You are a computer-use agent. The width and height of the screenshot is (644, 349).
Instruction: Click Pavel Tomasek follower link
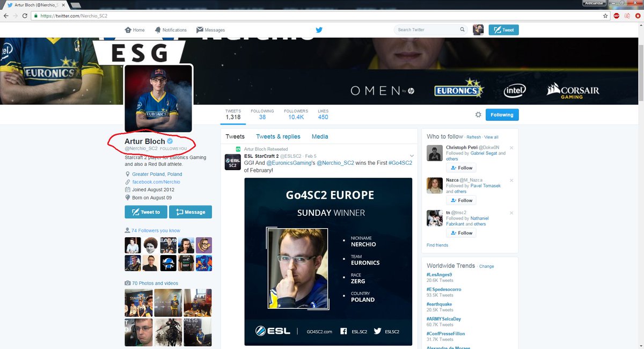(x=485, y=186)
